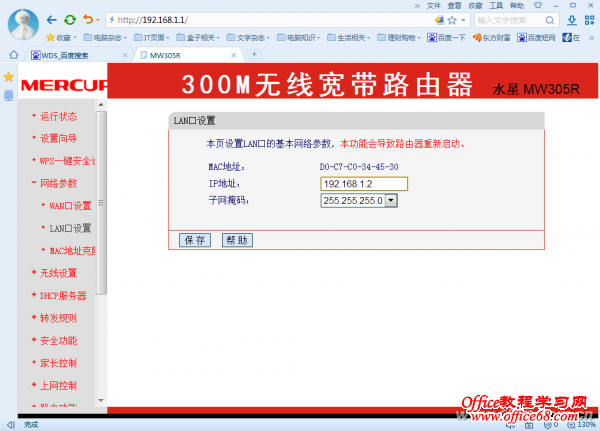This screenshot has width=600, height=431.
Task: Open the WPS一键安全设定 menu item
Action: pos(67,161)
